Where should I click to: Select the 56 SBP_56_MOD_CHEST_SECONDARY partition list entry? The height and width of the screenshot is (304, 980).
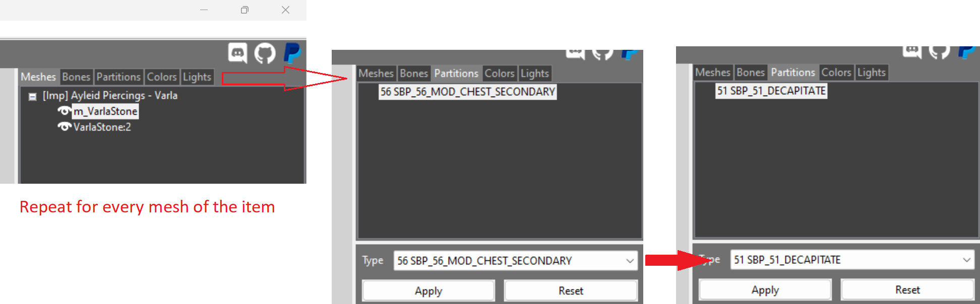(467, 92)
